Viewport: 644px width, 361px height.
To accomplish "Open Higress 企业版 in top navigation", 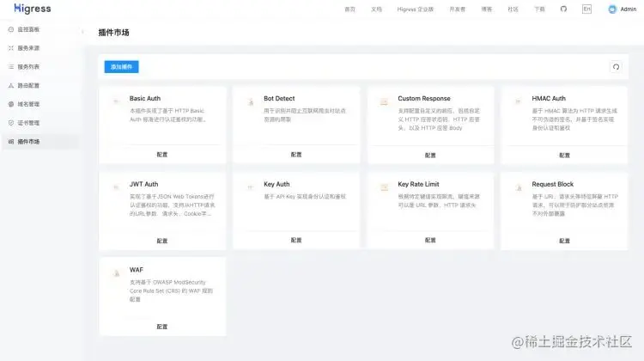I will [416, 9].
